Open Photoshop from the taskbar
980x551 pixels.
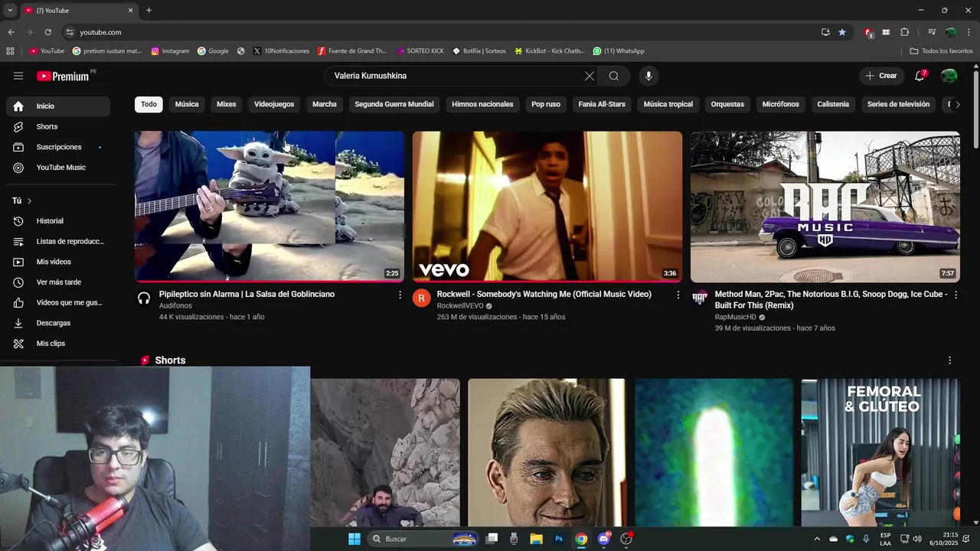click(x=559, y=539)
